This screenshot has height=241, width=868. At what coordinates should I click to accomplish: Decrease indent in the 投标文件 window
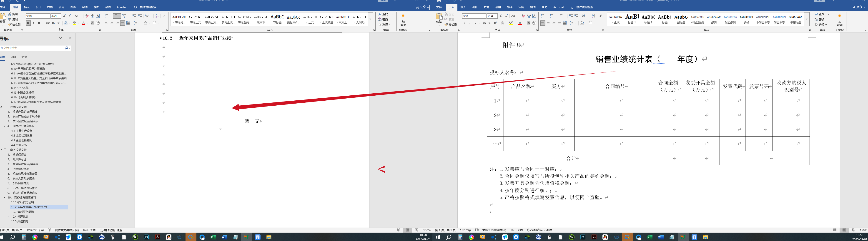click(x=134, y=16)
